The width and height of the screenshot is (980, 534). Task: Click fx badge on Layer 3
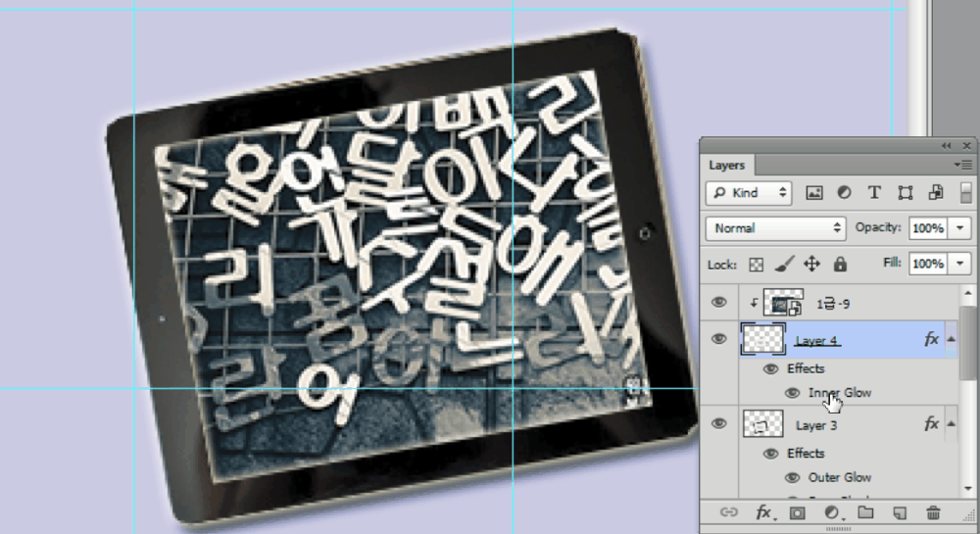click(x=931, y=424)
